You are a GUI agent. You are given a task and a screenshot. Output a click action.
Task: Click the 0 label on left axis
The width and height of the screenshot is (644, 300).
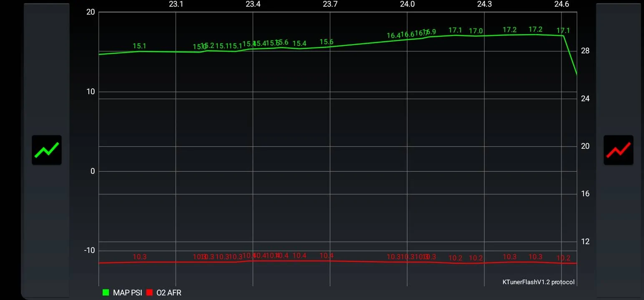93,171
